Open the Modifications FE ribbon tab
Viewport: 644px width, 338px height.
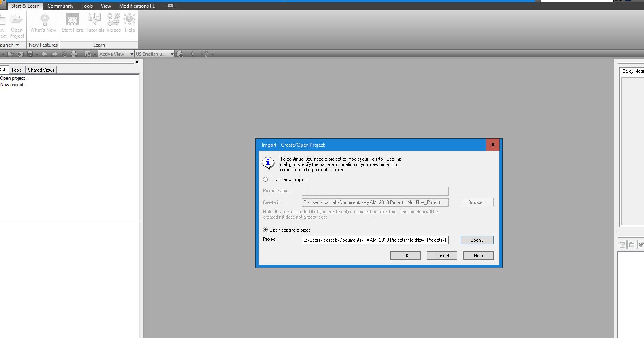[137, 6]
